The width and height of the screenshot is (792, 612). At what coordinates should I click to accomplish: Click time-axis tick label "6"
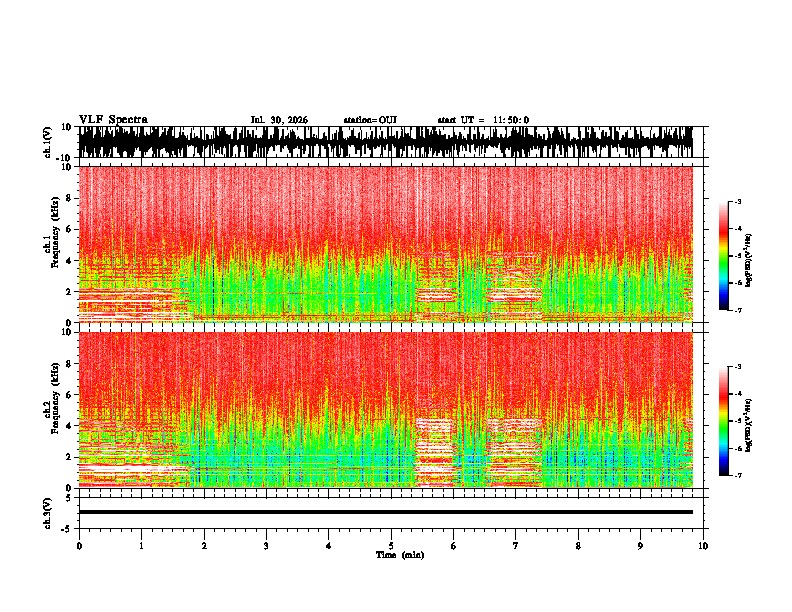tap(454, 546)
